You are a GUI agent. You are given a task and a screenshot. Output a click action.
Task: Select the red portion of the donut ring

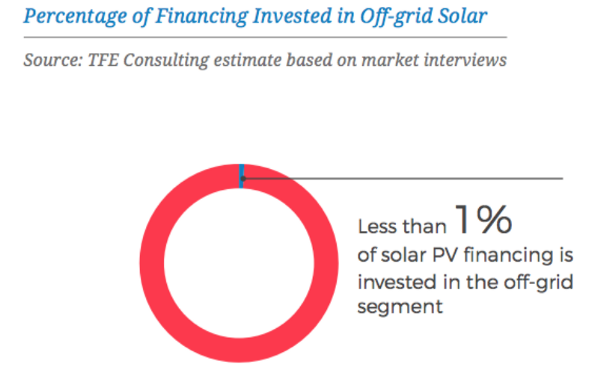(x=153, y=264)
